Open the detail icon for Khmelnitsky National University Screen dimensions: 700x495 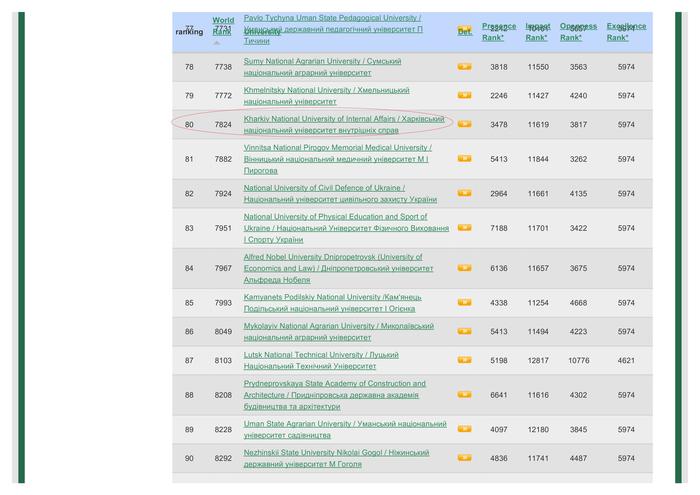pyautogui.click(x=464, y=96)
